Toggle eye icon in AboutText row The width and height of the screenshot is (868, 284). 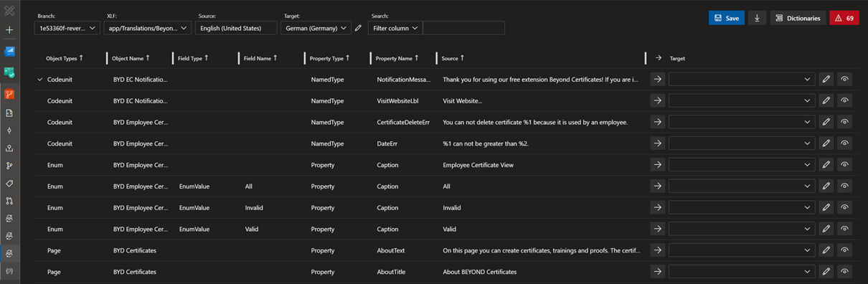click(x=845, y=250)
